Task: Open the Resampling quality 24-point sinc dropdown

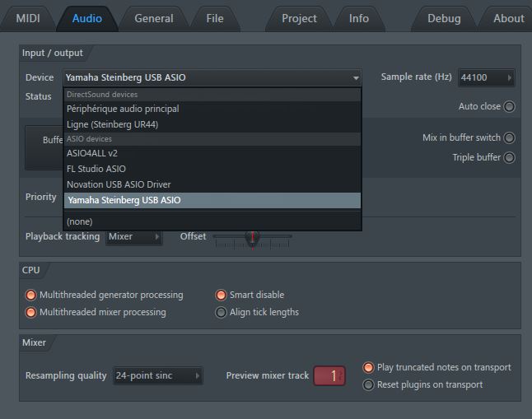Action: point(158,375)
